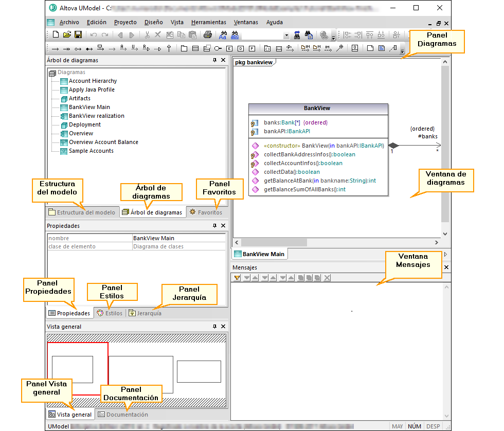
Task: Select BankView realization in tree
Action: click(x=97, y=116)
